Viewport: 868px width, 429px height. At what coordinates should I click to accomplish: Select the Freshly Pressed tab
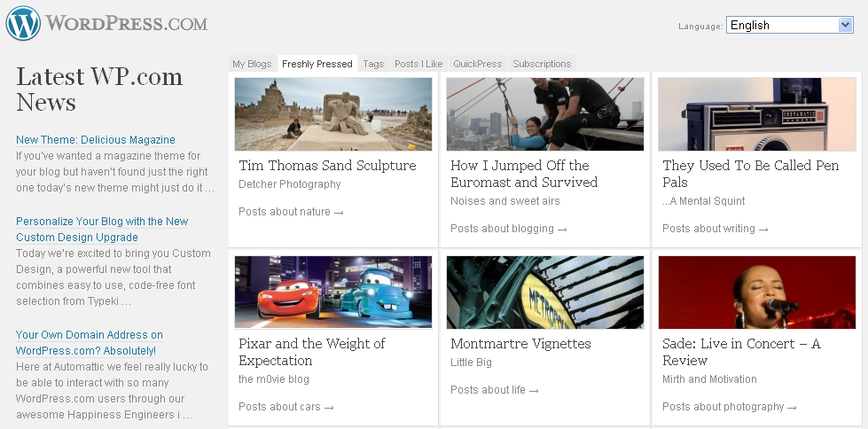317,64
